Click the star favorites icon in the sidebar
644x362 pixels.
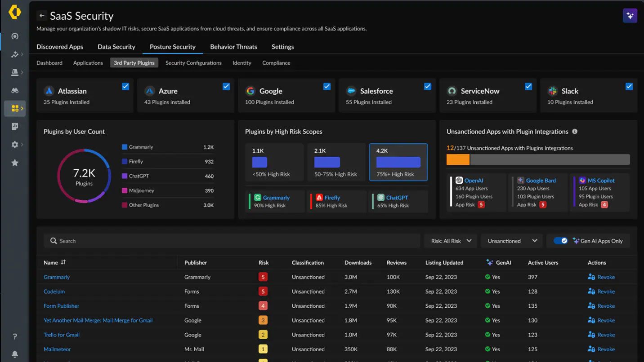(x=15, y=163)
